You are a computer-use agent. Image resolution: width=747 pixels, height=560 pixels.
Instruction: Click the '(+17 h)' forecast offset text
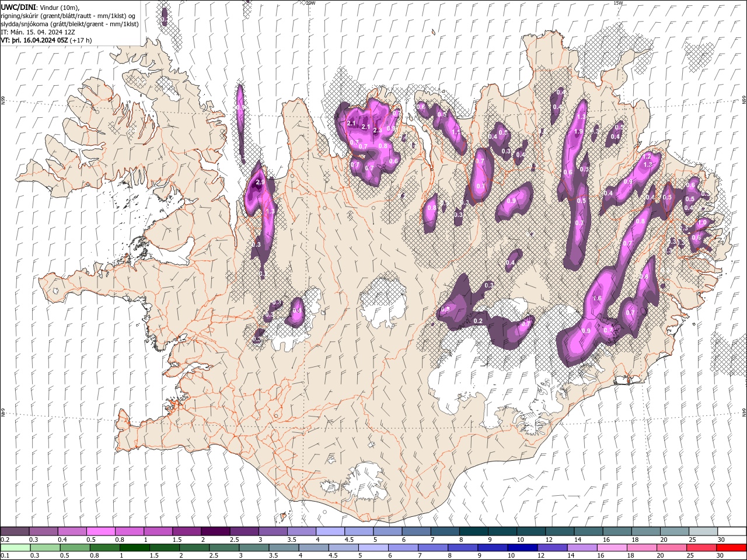[81, 40]
